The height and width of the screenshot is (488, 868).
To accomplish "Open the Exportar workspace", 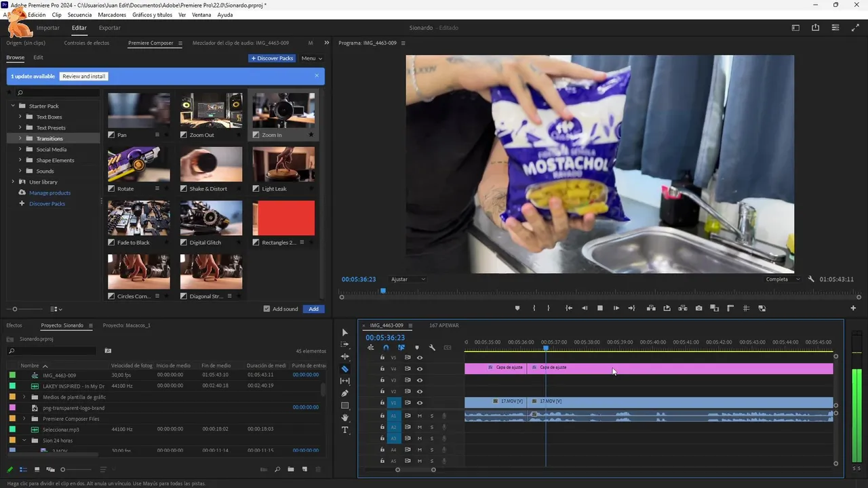I will pos(110,28).
